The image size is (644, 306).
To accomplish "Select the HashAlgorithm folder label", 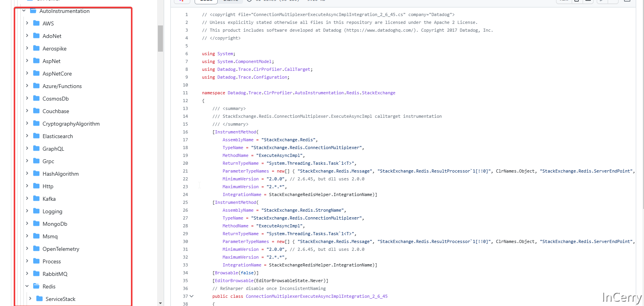I will 61,174.
